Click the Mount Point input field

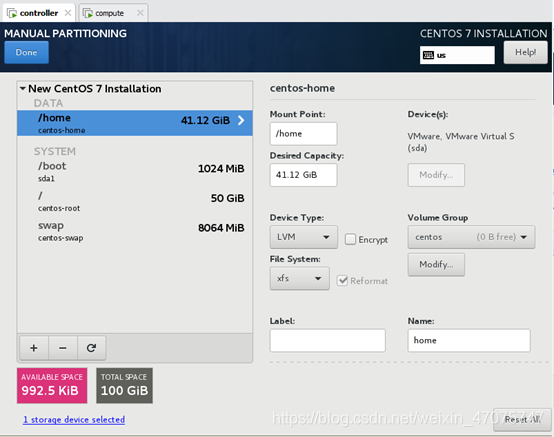[x=303, y=134]
